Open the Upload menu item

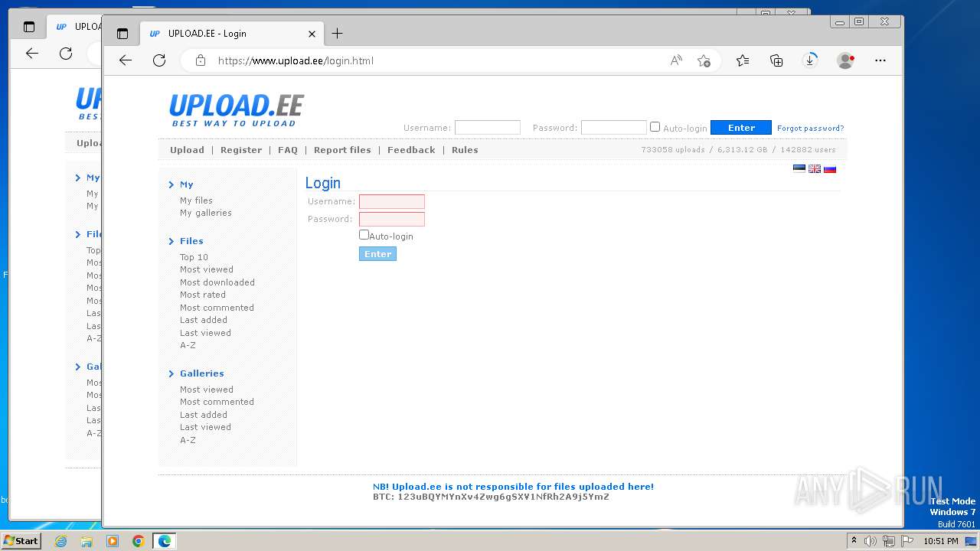(187, 150)
